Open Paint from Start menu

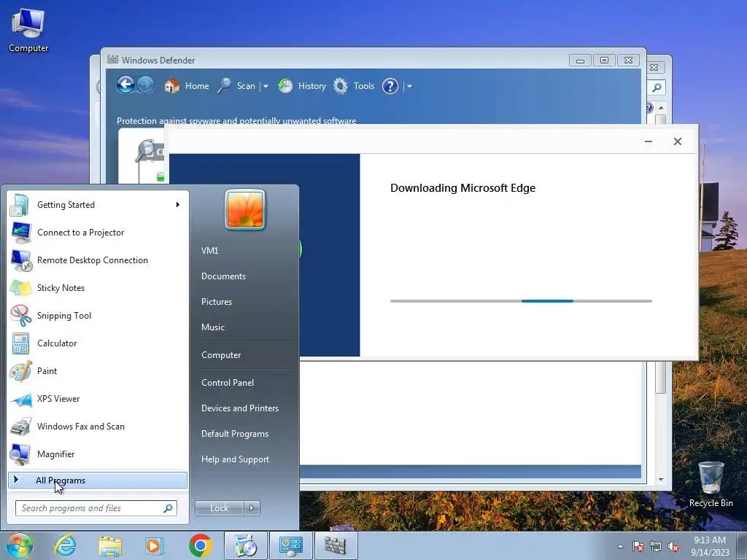[x=98, y=371]
